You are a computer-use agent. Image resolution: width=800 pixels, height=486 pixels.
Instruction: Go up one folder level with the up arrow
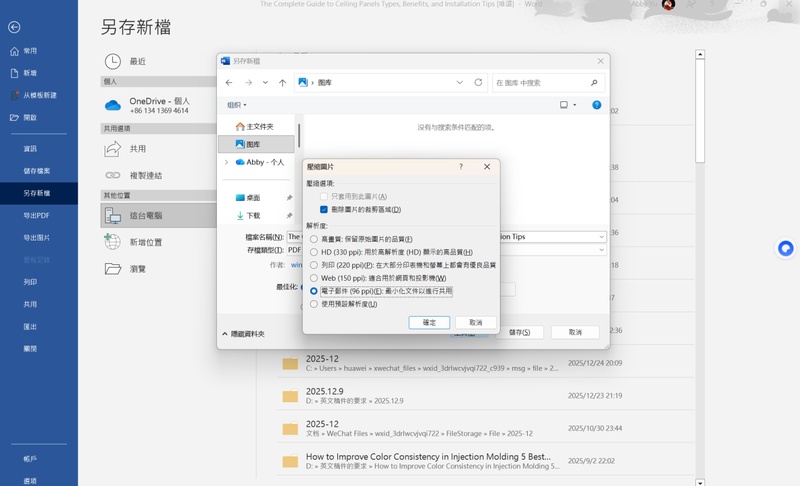point(282,83)
